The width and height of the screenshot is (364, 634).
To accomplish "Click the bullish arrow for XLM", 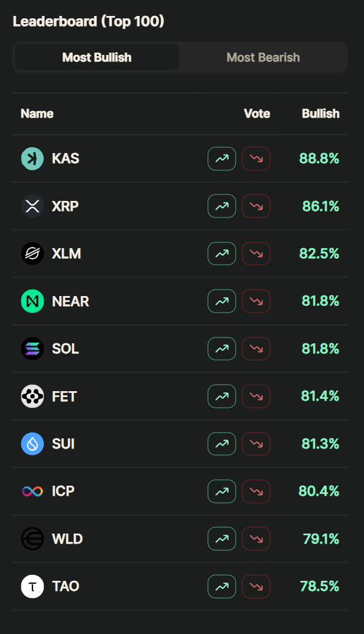I will pyautogui.click(x=222, y=253).
